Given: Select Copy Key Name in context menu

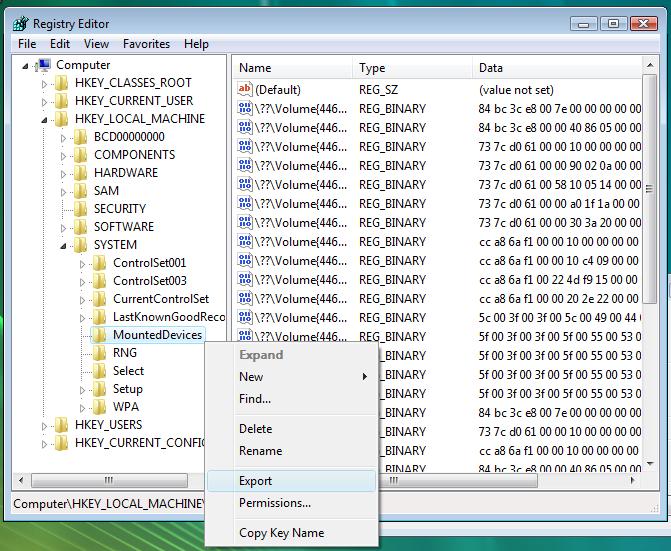Looking at the screenshot, I should [291, 533].
